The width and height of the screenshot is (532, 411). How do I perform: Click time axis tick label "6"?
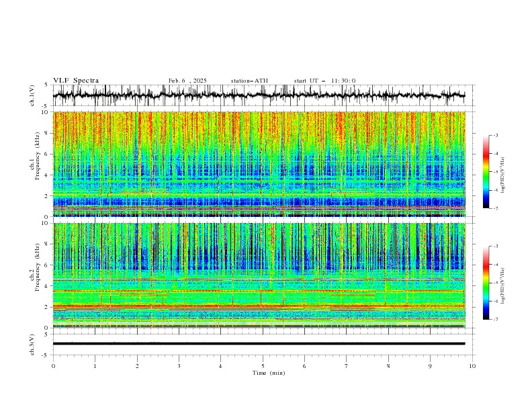304,366
